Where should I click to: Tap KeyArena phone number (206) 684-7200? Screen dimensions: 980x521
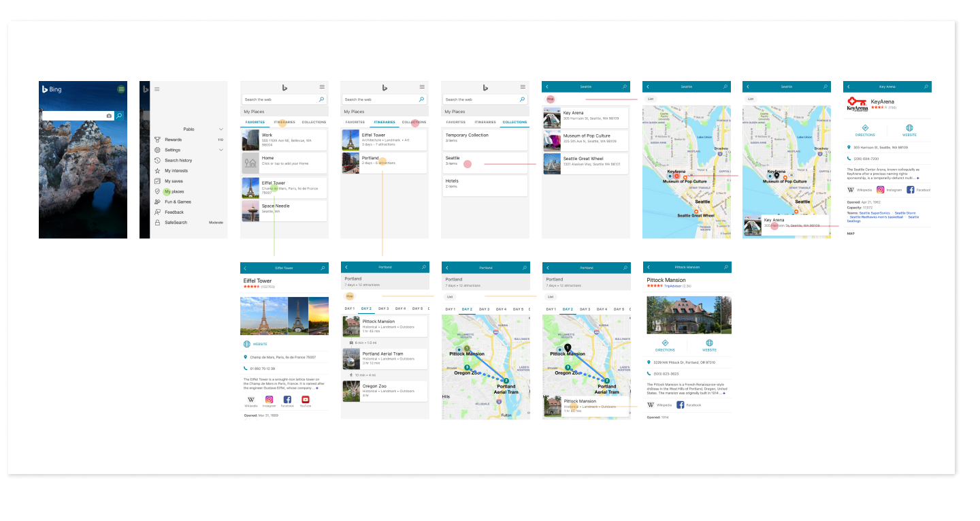point(866,158)
